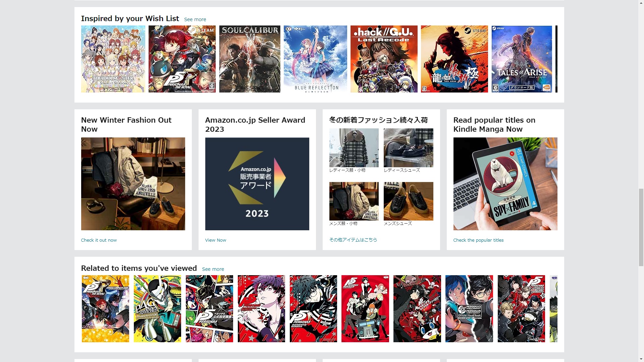Select the Persona 3 Persona 5 Official Visual Book
This screenshot has width=644, height=362.
(469, 309)
